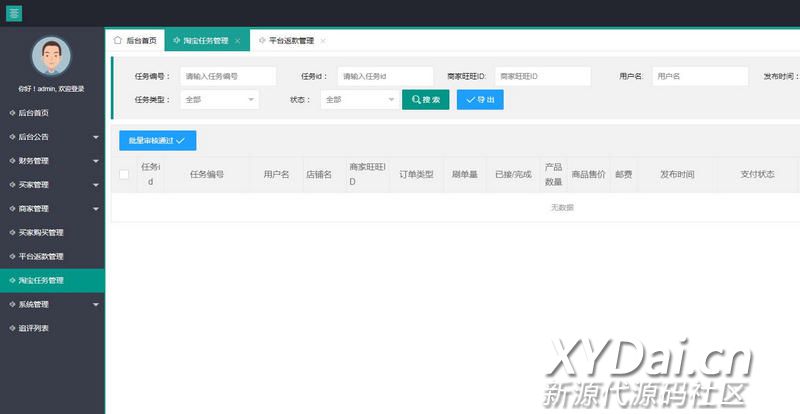Click the admin welcome greeting text

pyautogui.click(x=51, y=89)
